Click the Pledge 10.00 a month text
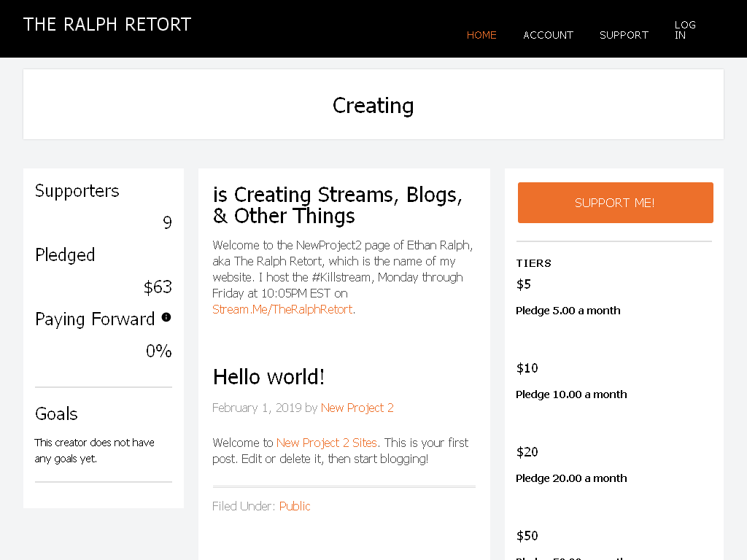The height and width of the screenshot is (560, 747). point(571,394)
